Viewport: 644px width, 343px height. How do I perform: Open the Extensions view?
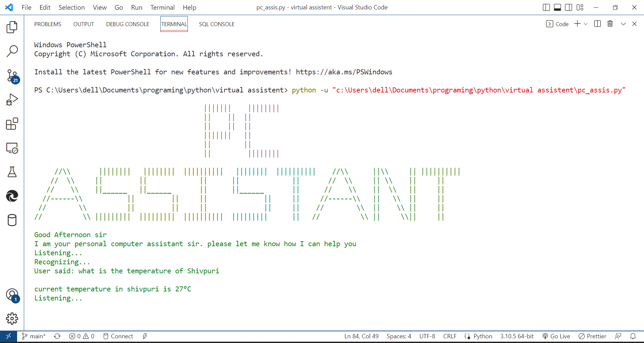pyautogui.click(x=12, y=124)
